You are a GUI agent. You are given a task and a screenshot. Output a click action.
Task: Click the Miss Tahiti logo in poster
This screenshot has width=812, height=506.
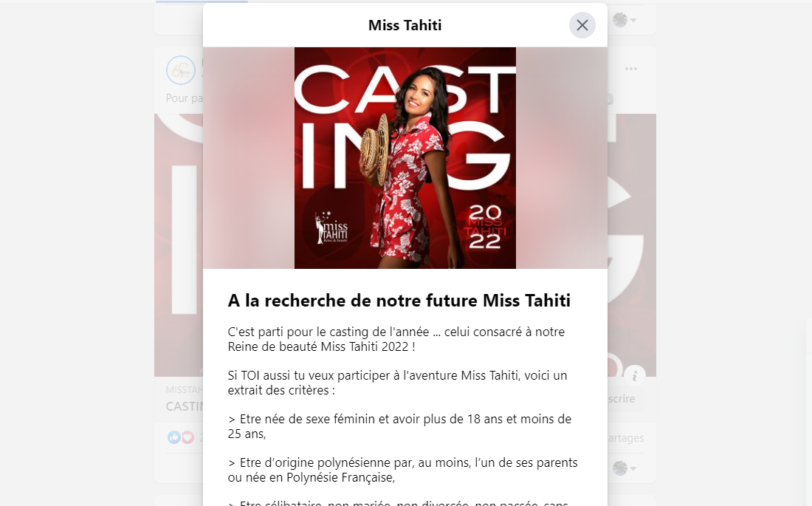click(331, 228)
